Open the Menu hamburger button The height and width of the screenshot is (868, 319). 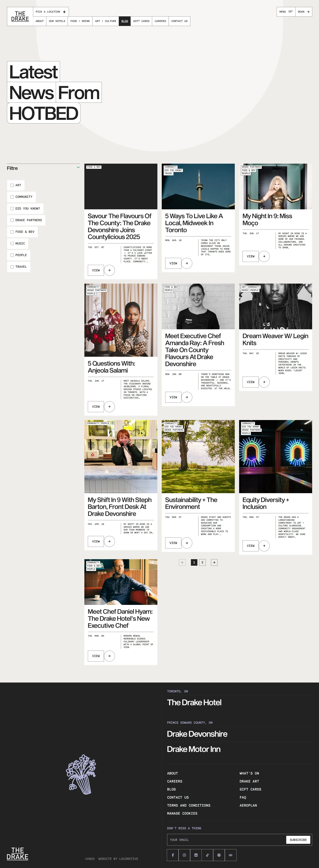(286, 12)
